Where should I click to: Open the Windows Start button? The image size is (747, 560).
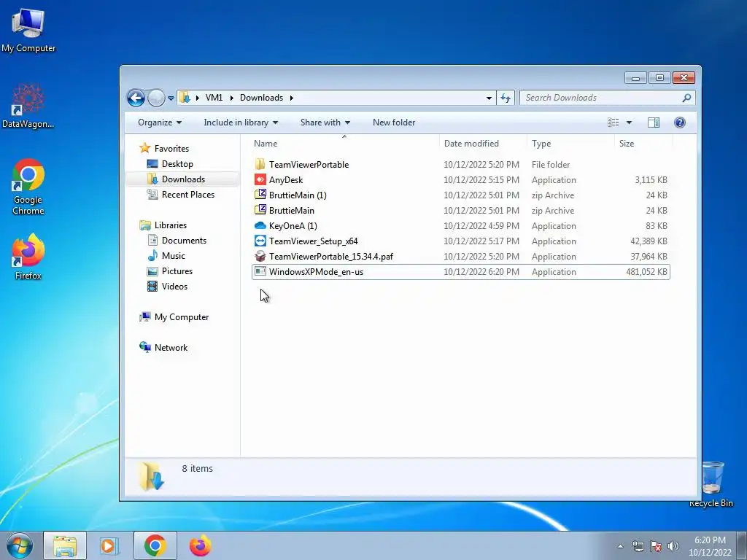20,545
